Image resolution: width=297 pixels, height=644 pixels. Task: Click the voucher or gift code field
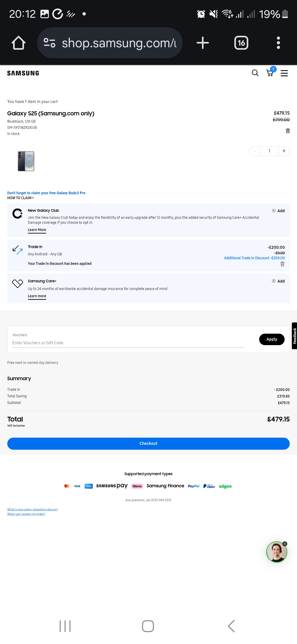tap(128, 343)
